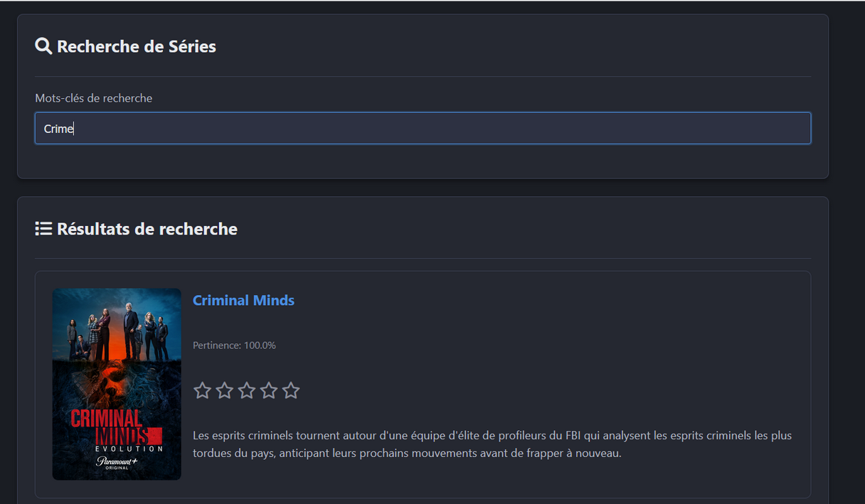Focus the Mots-clés de recherche input

click(x=423, y=128)
